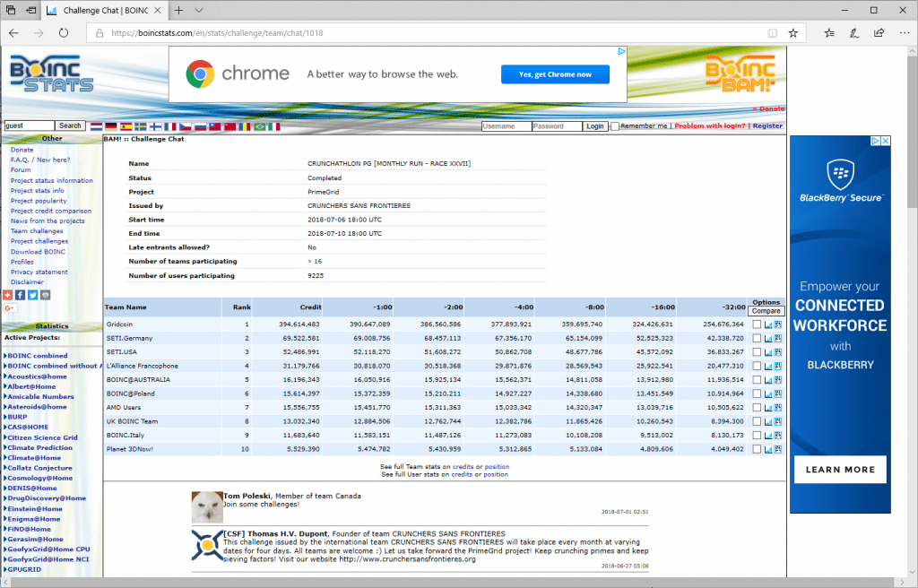Open the Gridcoin row detailed stats icon

tap(778, 324)
